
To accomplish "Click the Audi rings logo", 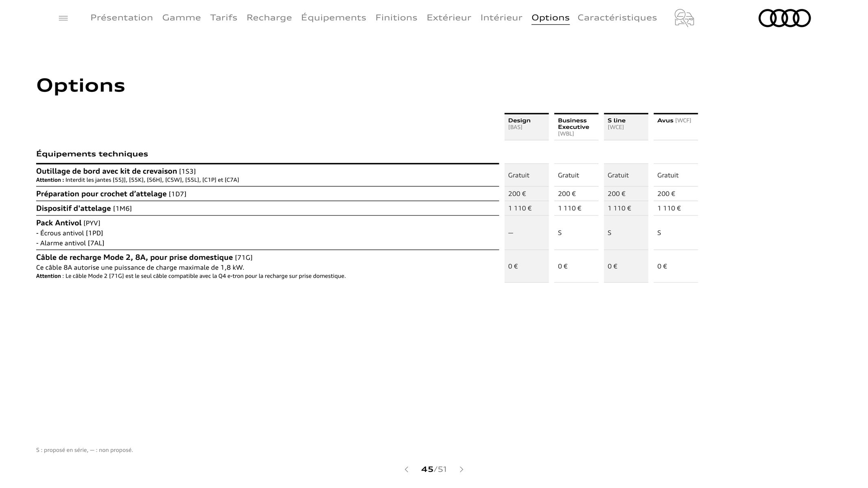I will click(785, 18).
